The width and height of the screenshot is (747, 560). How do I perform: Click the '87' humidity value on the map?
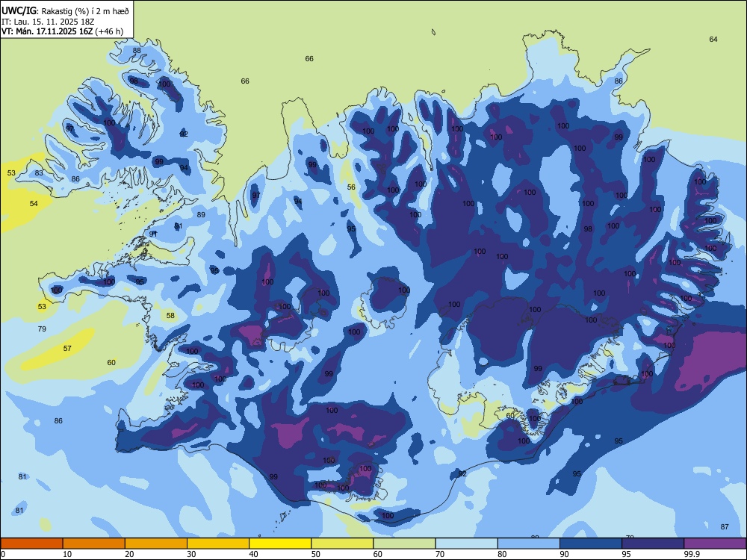(725, 526)
